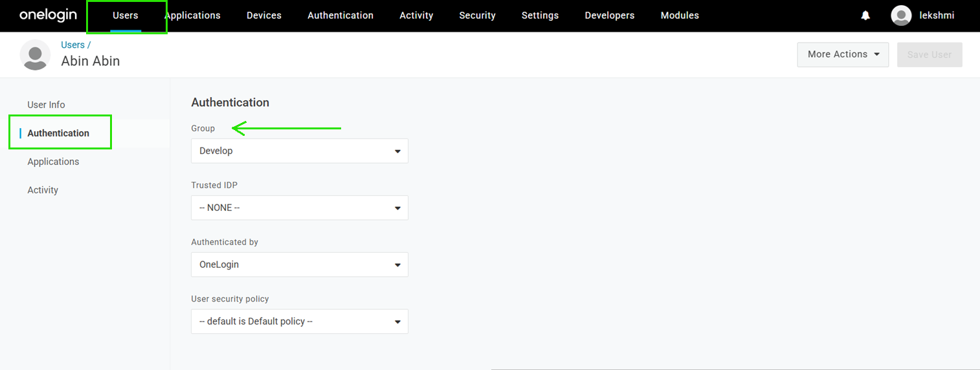
Task: Open the Devices menu item
Action: pyautogui.click(x=264, y=16)
